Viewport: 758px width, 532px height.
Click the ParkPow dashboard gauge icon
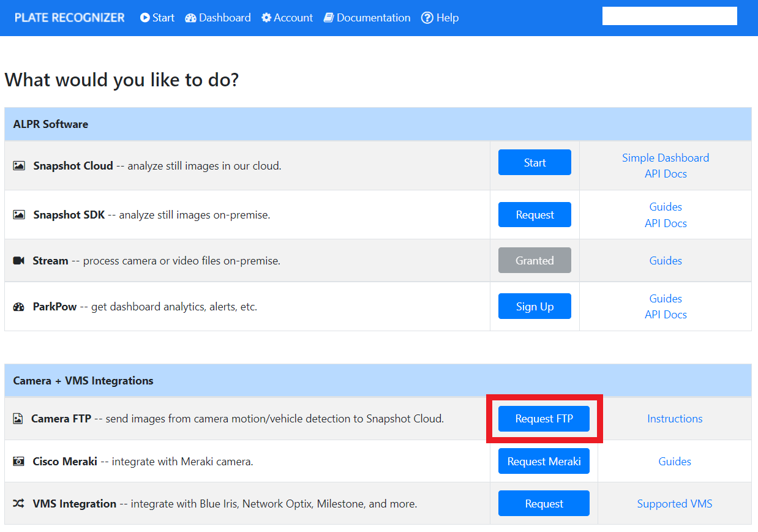(x=19, y=307)
